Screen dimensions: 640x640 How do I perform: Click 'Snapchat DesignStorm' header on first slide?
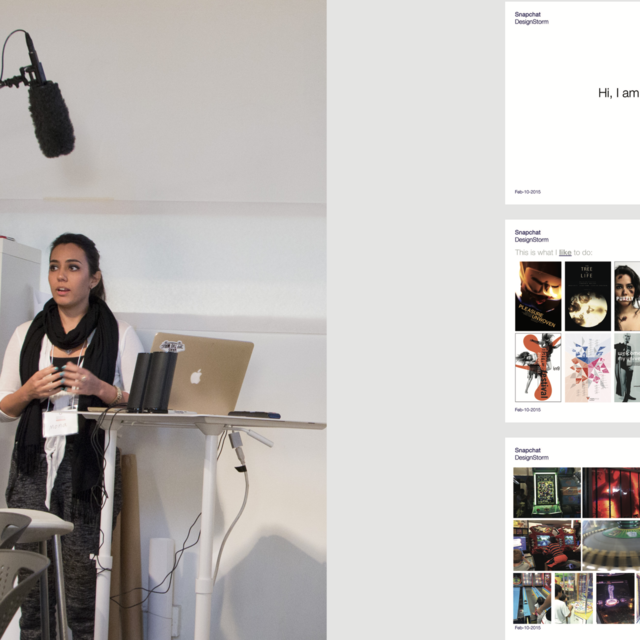[531, 18]
